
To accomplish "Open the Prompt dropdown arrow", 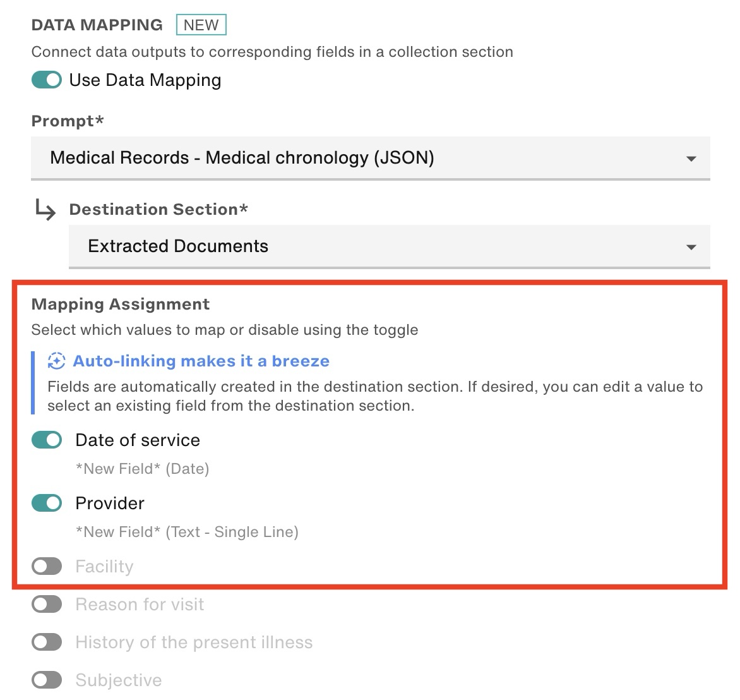I will coord(691,159).
